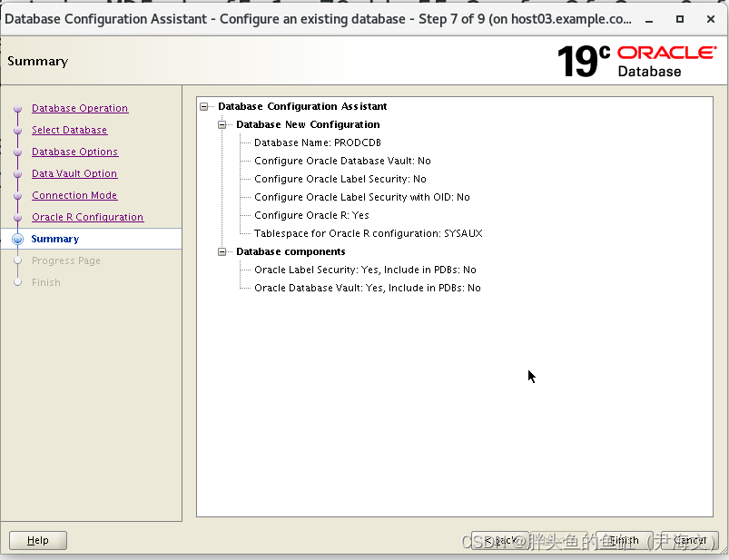Click the Help button
Image resolution: width=729 pixels, height=560 pixels.
pyautogui.click(x=38, y=540)
